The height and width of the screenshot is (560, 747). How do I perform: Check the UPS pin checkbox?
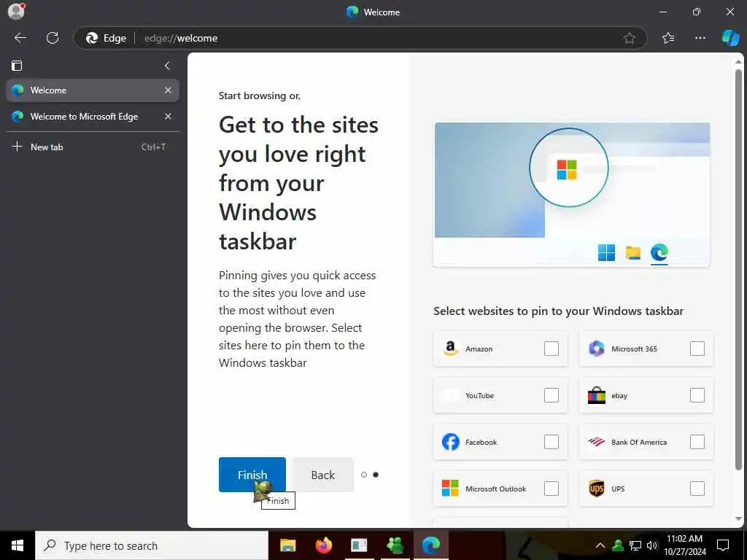click(697, 489)
